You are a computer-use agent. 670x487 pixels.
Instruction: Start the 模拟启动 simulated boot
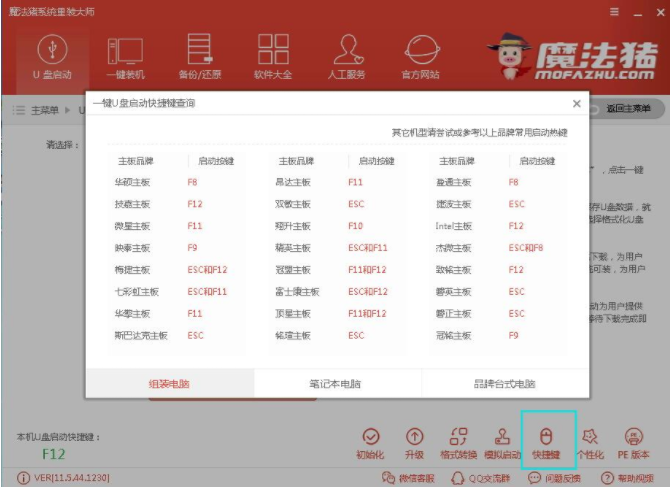502,442
